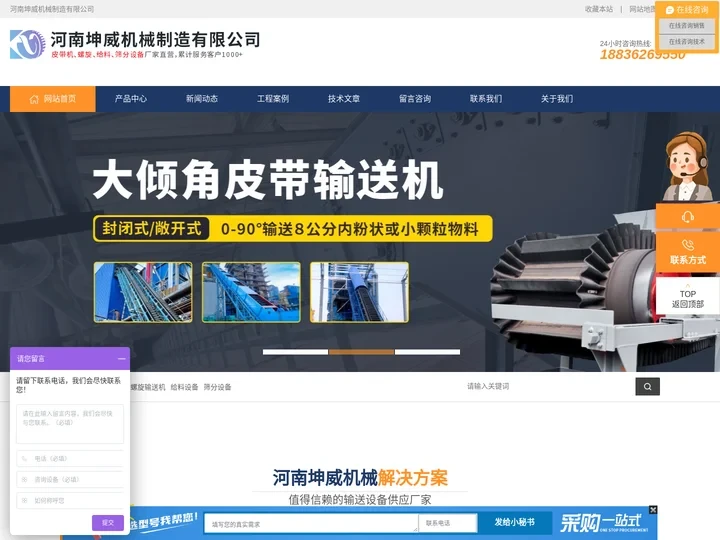720x540 pixels.
Task: Open 留言咨询 navigation item
Action: 415,99
